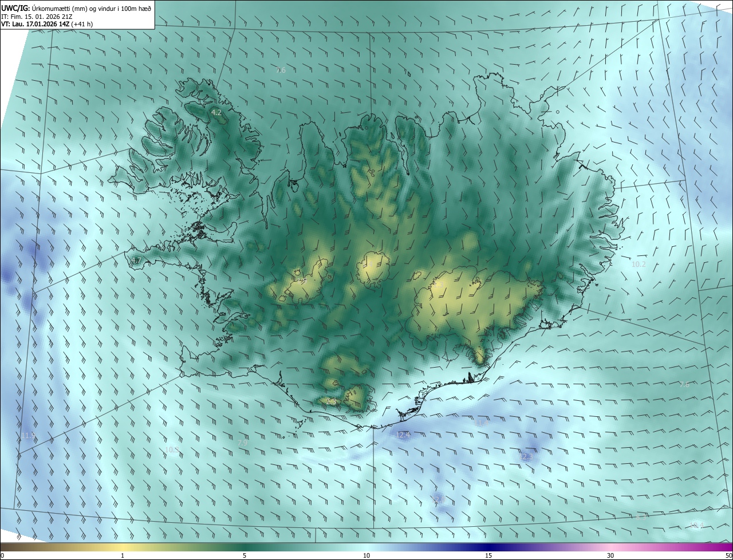Click the 11.9 value label near the western map edge
733x560 pixels.
coord(28,436)
